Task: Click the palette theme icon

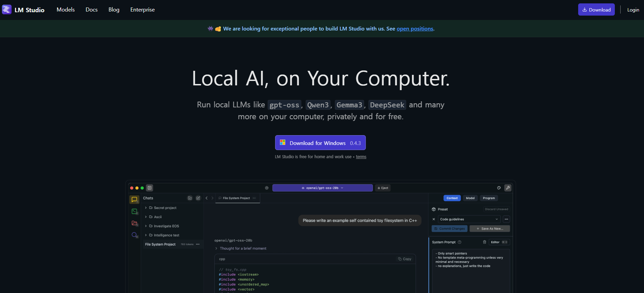Action: click(499, 188)
